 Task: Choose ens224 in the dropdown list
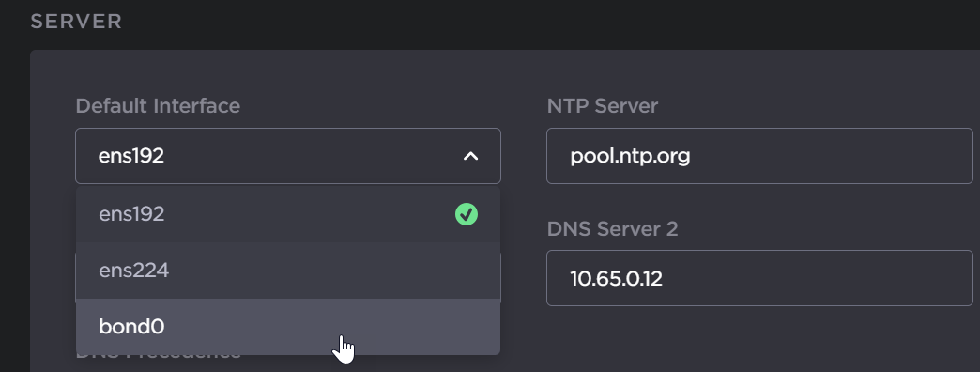pos(288,271)
